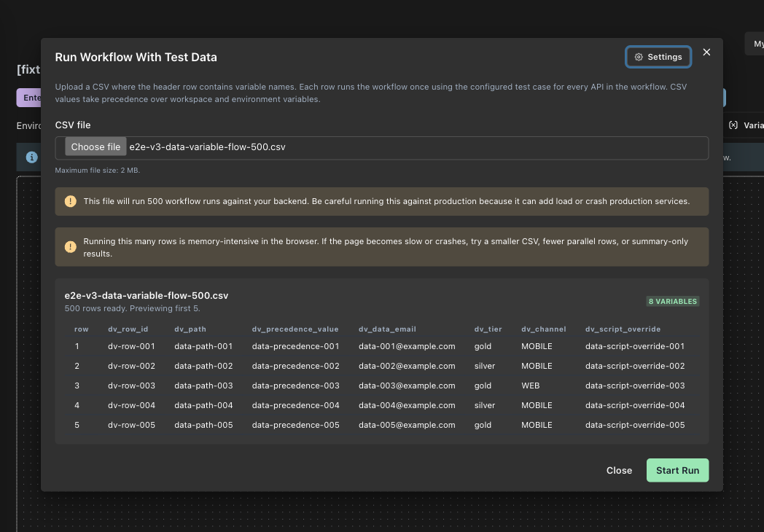
Task: Click the MOBILE channel cell in row 4
Action: [x=537, y=405]
